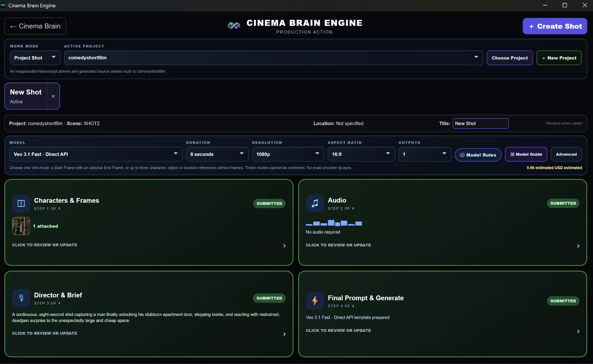This screenshot has height=364, width=593.
Task: Click 'No audio required' text
Action: pos(323,232)
